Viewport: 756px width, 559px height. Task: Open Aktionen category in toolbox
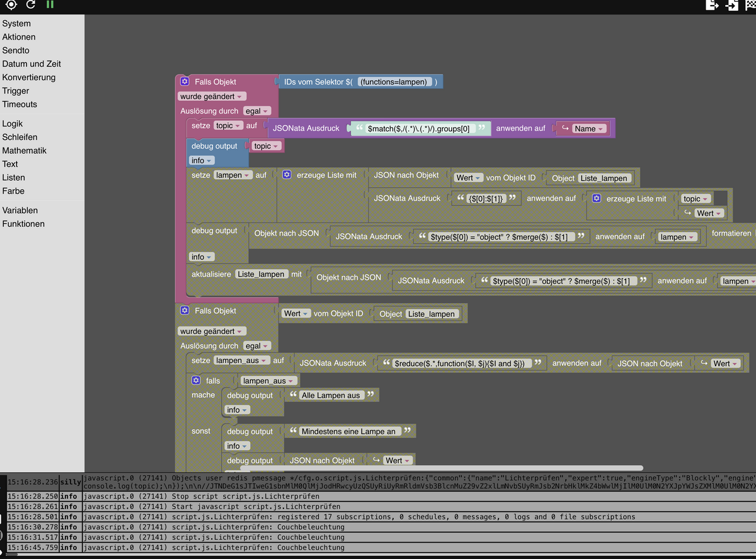(19, 37)
